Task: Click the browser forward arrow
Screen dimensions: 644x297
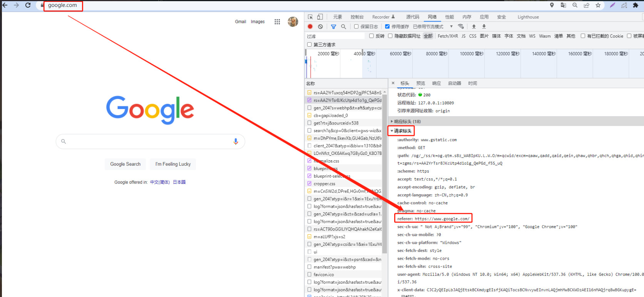Action: click(x=16, y=5)
